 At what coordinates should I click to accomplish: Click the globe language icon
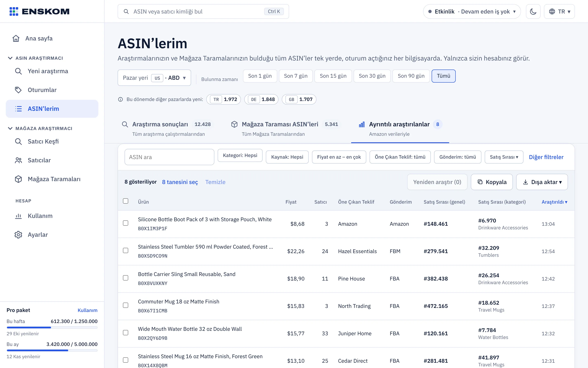pos(552,11)
